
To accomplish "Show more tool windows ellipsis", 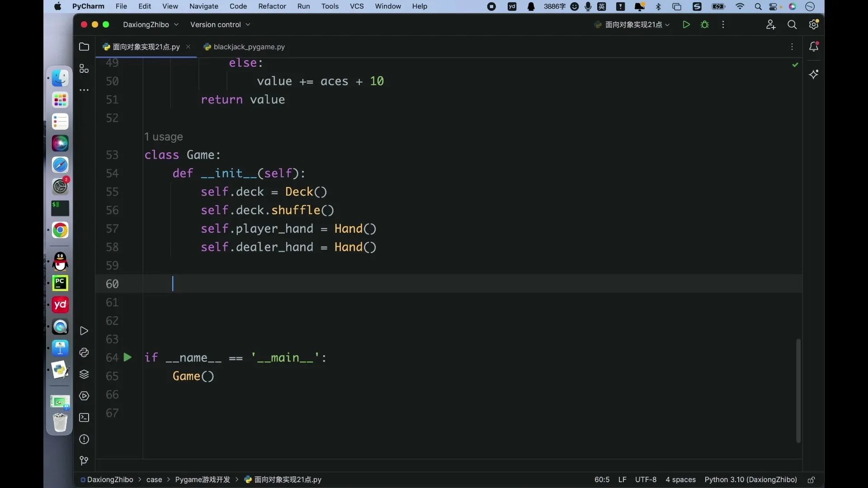I will coord(84,90).
